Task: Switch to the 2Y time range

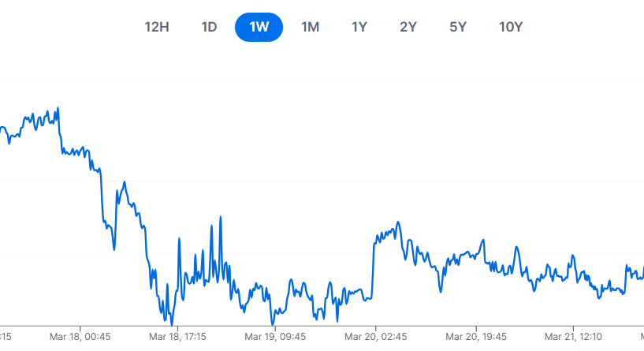Action: (x=408, y=27)
